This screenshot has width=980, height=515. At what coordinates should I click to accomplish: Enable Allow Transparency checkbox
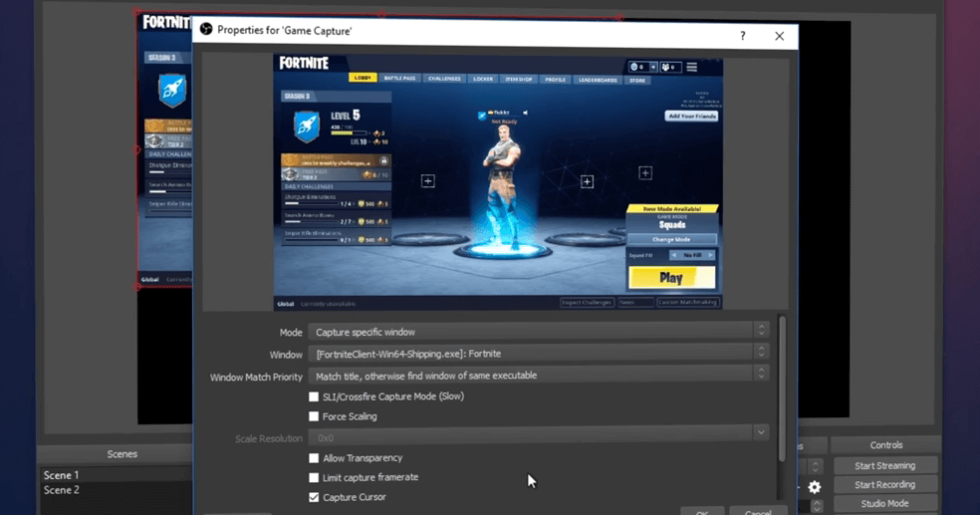314,458
